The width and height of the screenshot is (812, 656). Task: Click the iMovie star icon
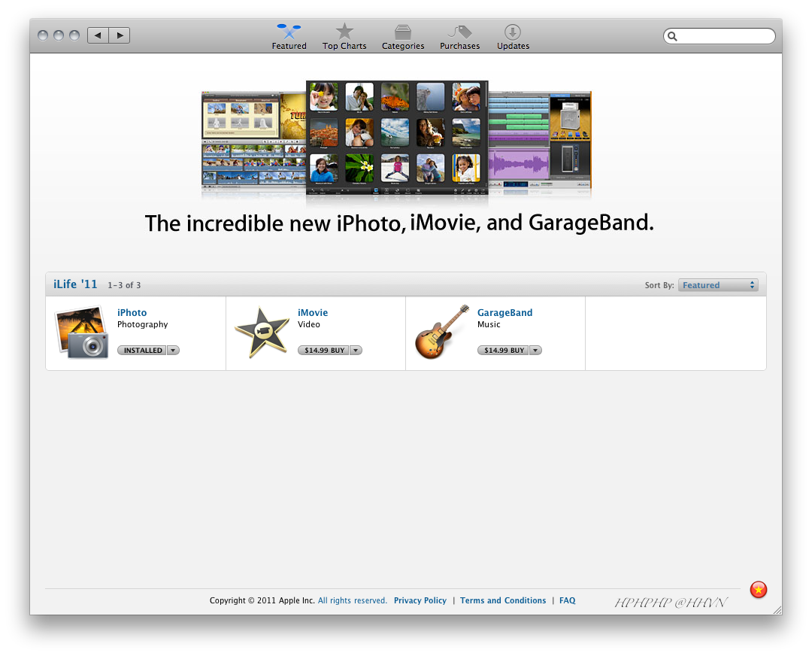point(262,331)
